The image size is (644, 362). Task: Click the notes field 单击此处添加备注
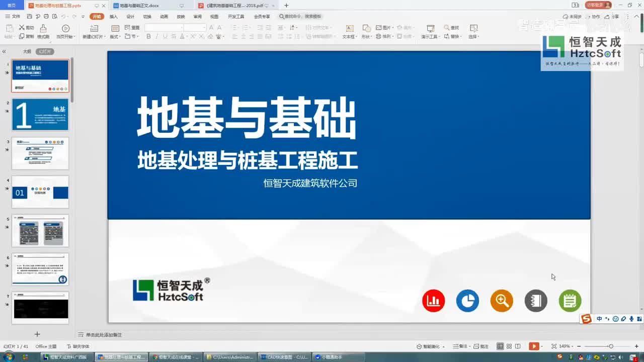(104, 335)
